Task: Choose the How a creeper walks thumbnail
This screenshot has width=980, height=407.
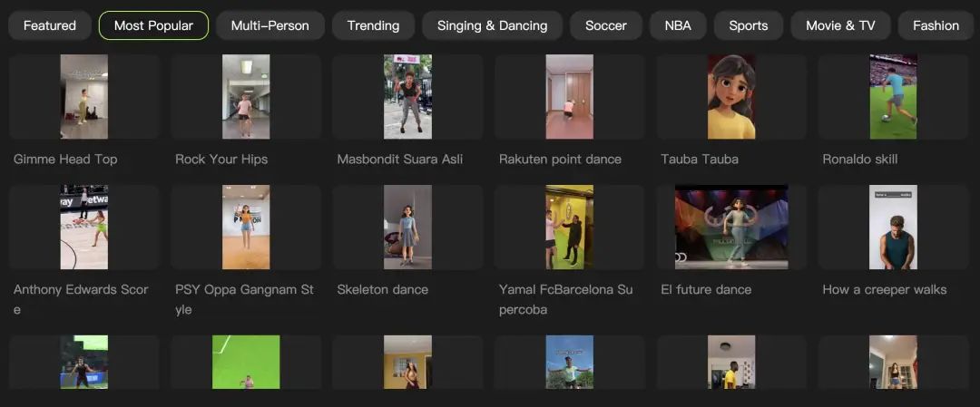Action: click(893, 228)
